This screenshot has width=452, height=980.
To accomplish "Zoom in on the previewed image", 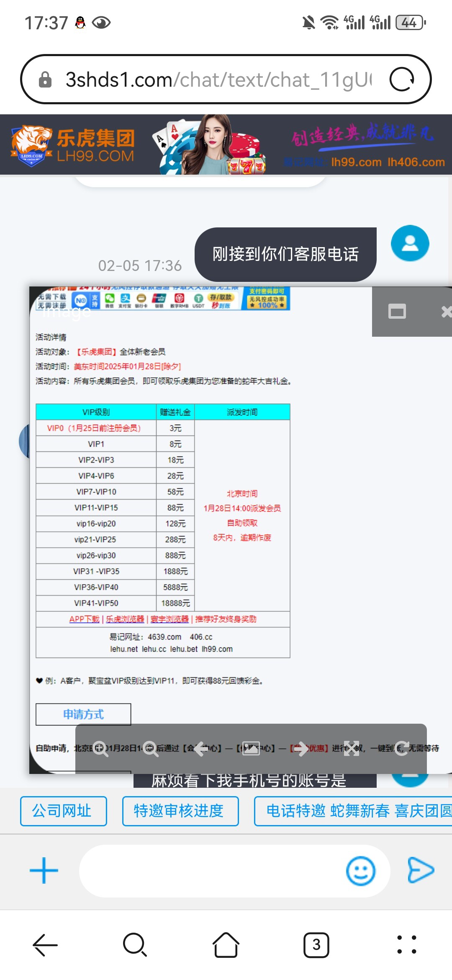I will 100,748.
